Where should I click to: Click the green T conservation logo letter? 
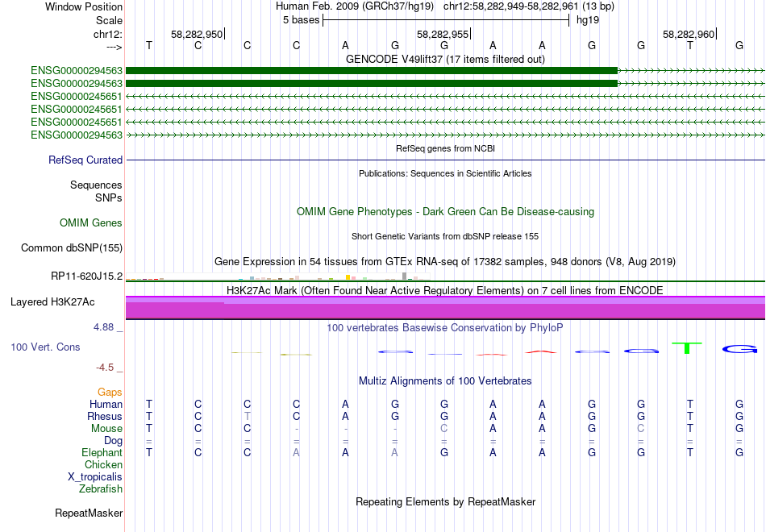pyautogui.click(x=687, y=348)
